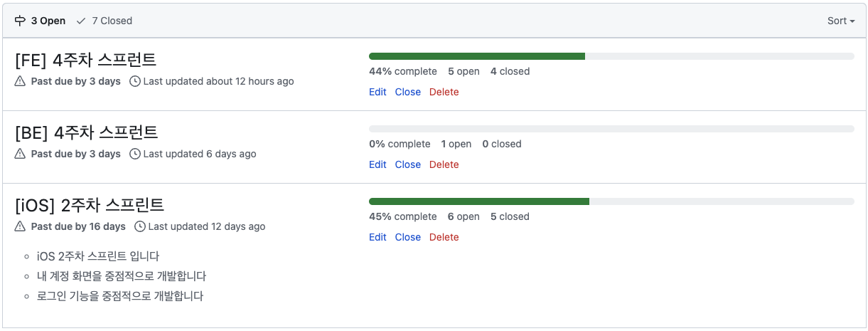
Task: Edit the [FE] 4주차 스프런트 milestone
Action: pos(377,92)
